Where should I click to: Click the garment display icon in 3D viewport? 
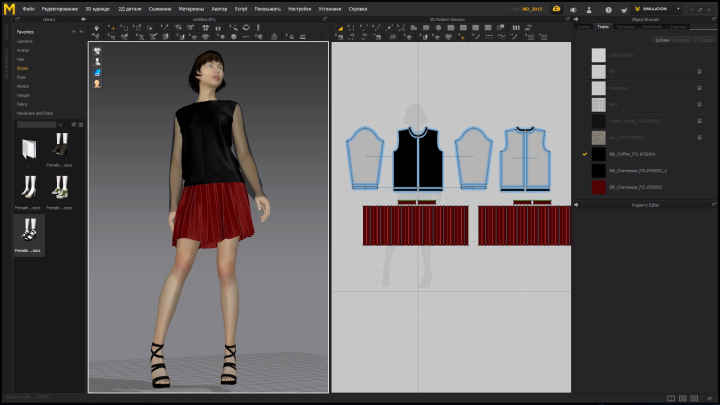tap(97, 51)
